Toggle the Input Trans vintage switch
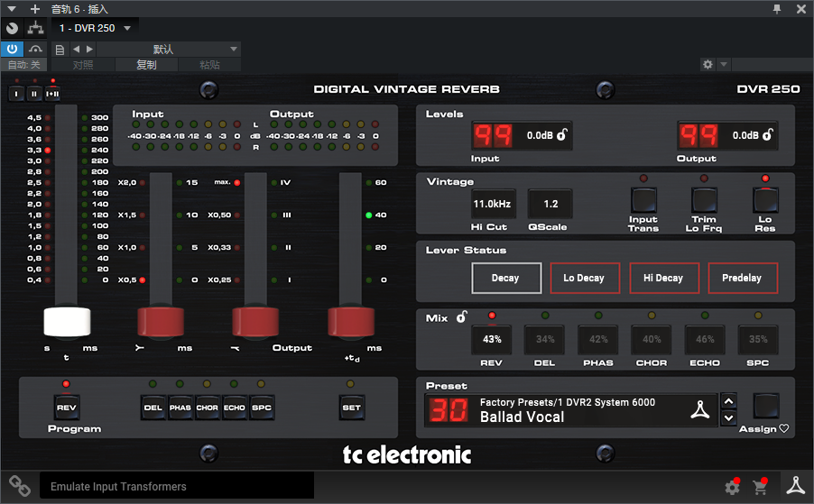Screen dimensions: 814x504 [643, 199]
